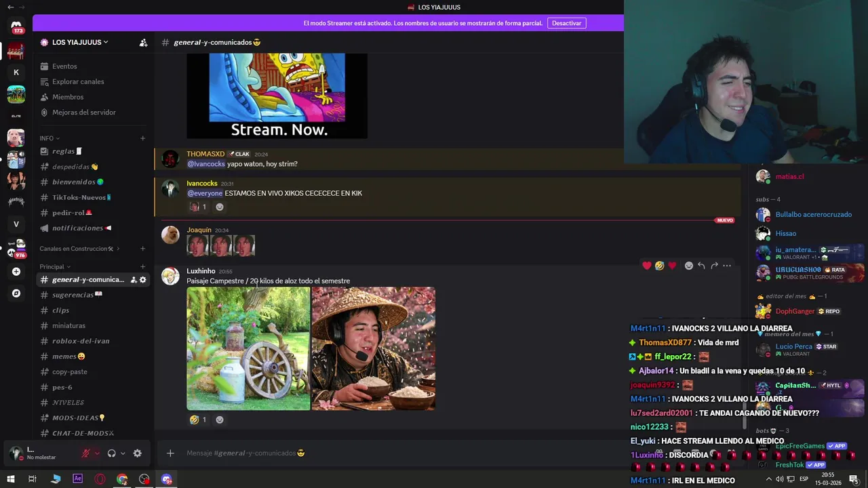Collapse the INFO channel category
This screenshot has height=488, width=868.
point(50,138)
